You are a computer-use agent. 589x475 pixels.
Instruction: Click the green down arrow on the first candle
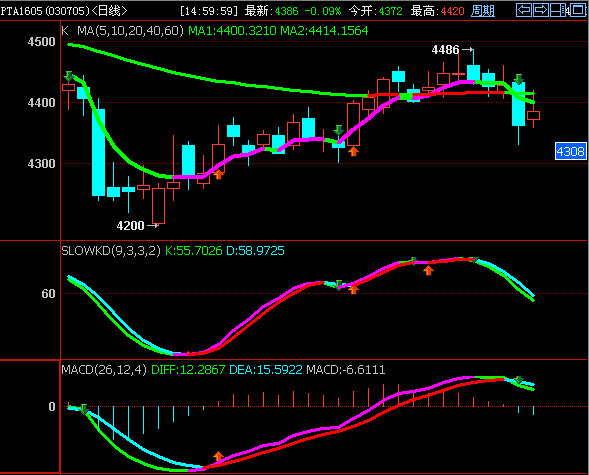click(x=68, y=76)
